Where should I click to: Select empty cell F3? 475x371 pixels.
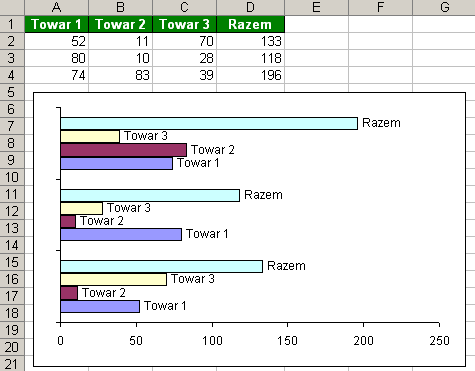[x=380, y=58]
